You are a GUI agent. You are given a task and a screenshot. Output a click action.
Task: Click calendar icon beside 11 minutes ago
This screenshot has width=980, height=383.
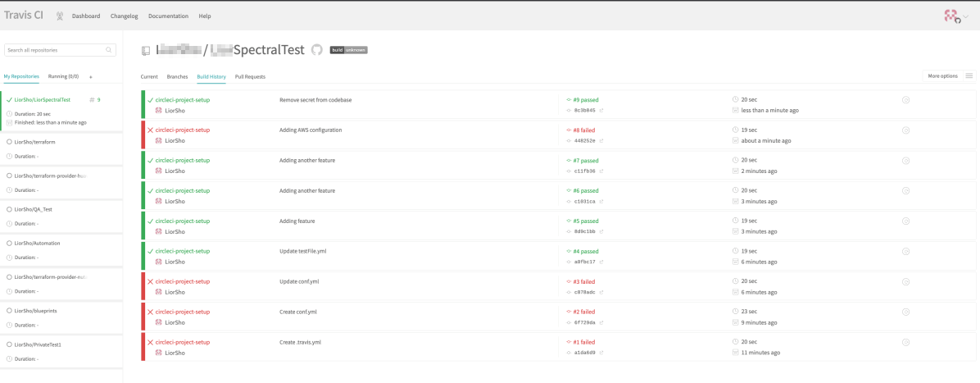tap(735, 353)
